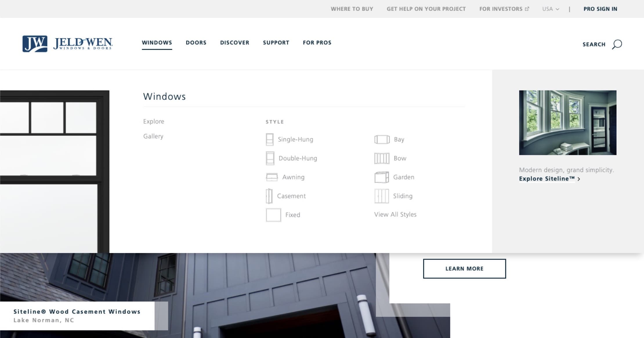
Task: Select the Sliding window style icon
Action: click(x=382, y=196)
